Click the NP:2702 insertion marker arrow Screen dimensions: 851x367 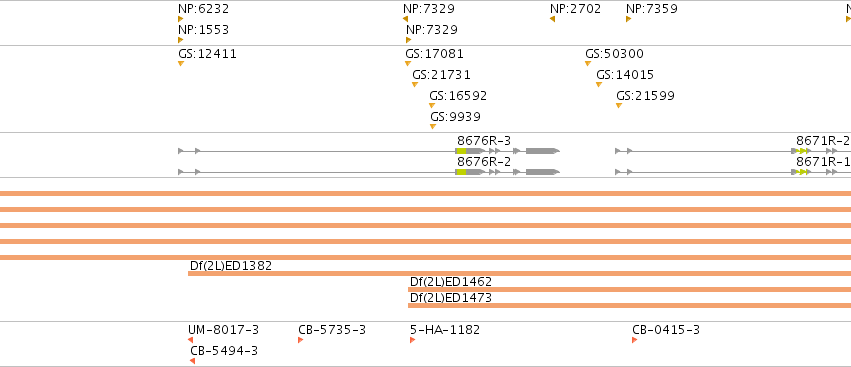point(552,19)
